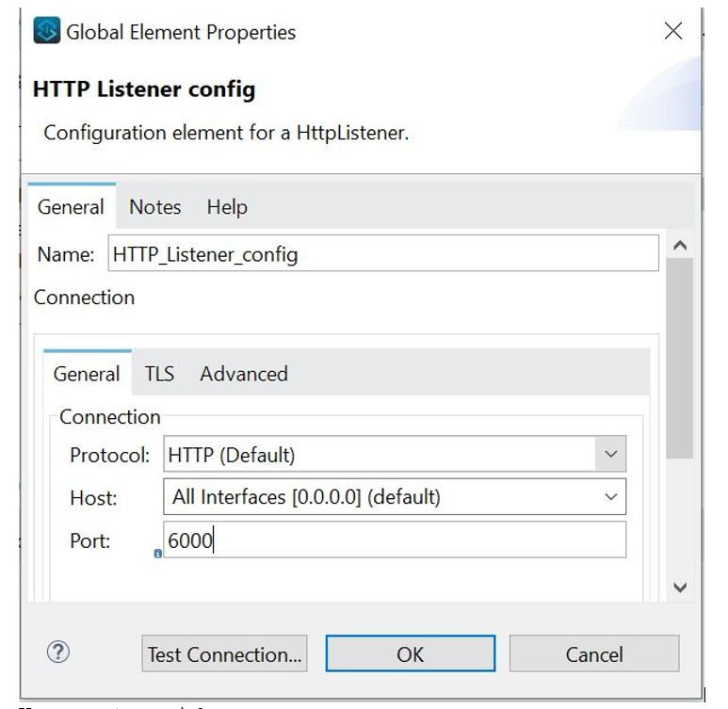728x709 pixels.
Task: Click the scrollbar up arrow
Action: [x=681, y=245]
